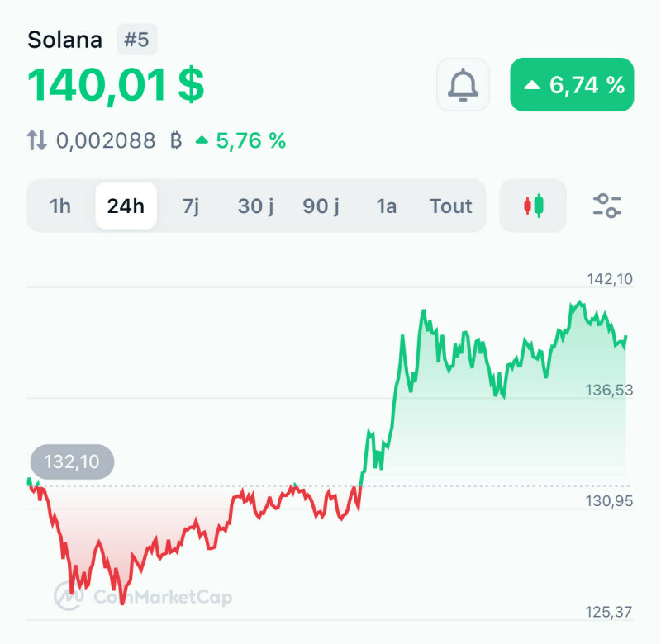
Task: Click the price alert bell icon
Action: pyautogui.click(x=463, y=84)
